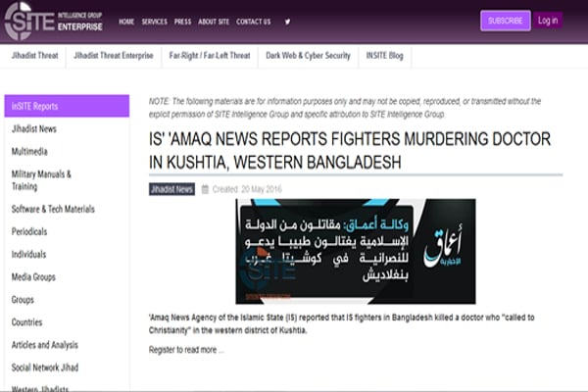This screenshot has height=392, width=588.
Task: Switch to the Jihadist Threat tab
Action: click(x=35, y=56)
